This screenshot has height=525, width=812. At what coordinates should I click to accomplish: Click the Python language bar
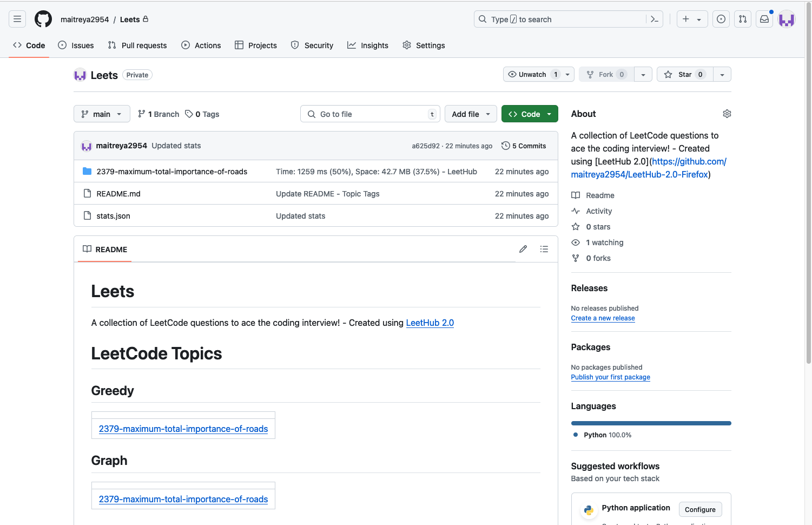click(x=651, y=423)
